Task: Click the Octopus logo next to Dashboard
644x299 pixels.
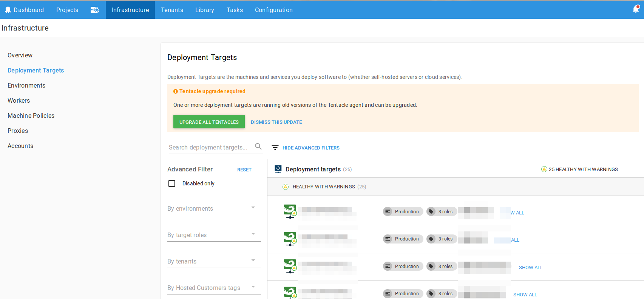Action: (x=8, y=10)
